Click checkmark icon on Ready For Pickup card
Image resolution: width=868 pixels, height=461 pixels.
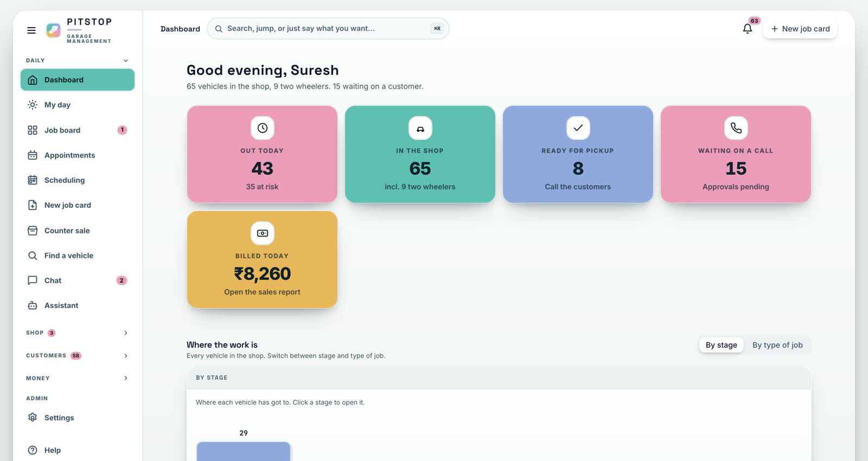coord(578,128)
